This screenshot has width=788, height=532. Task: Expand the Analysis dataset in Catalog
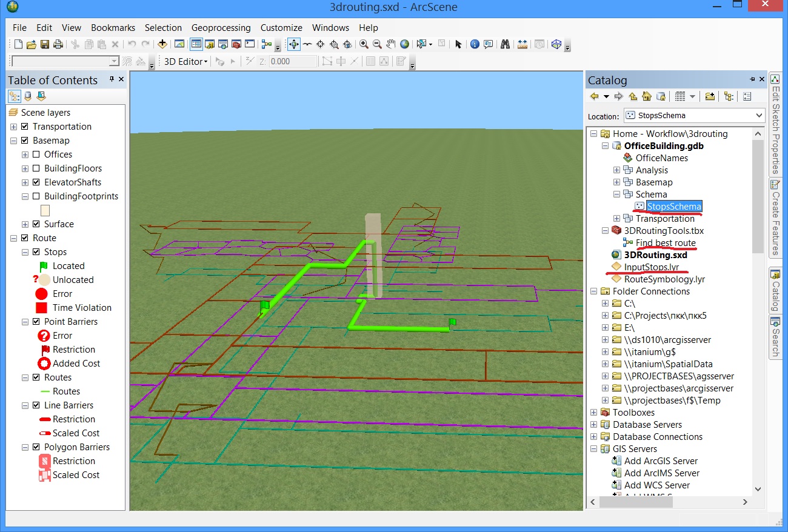coord(616,170)
